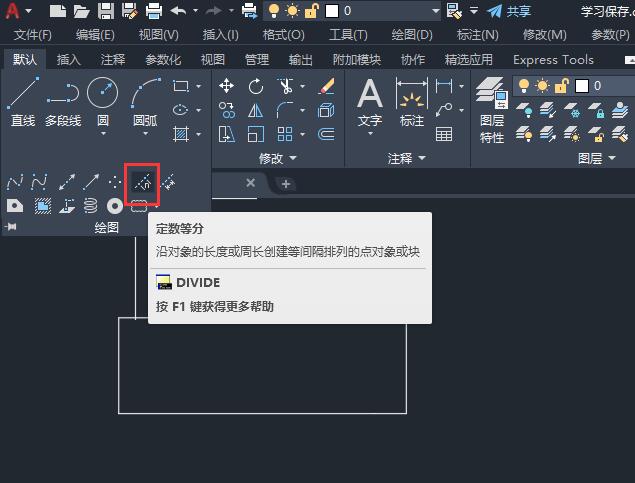Select the Donut tool
Screen dimensions: 635x483
pyautogui.click(x=115, y=206)
